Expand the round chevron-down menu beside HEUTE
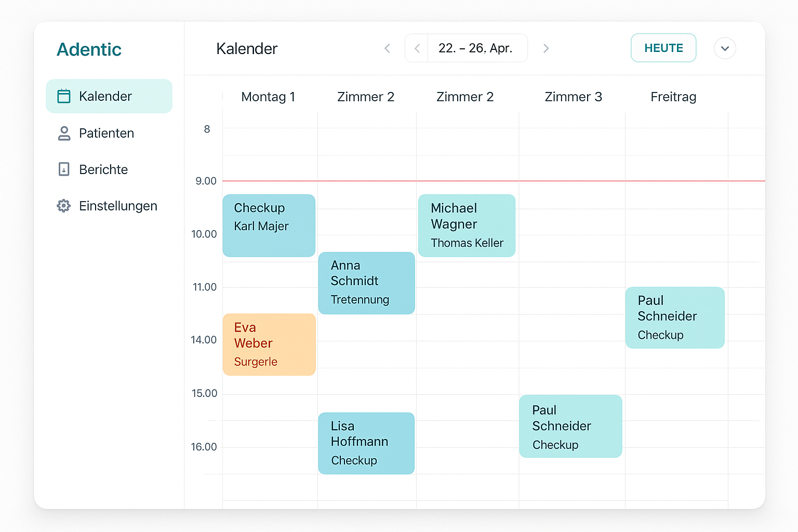The width and height of the screenshot is (798, 532). tap(725, 48)
